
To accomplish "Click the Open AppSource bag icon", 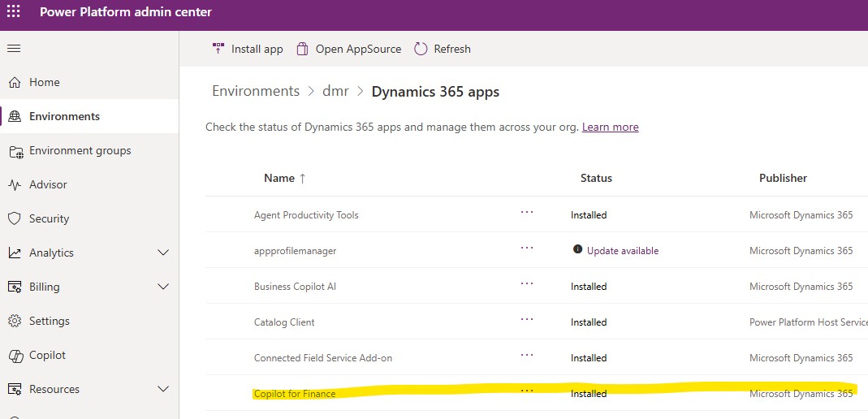I will click(x=302, y=49).
